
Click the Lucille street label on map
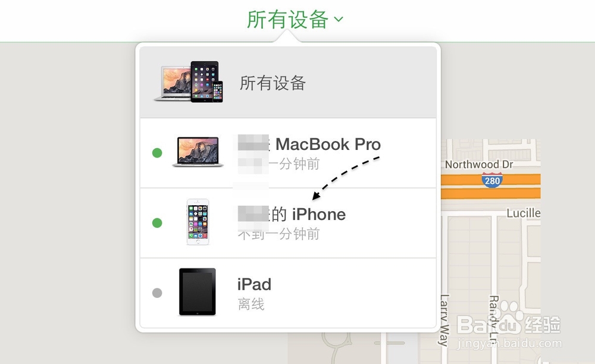pos(524,213)
